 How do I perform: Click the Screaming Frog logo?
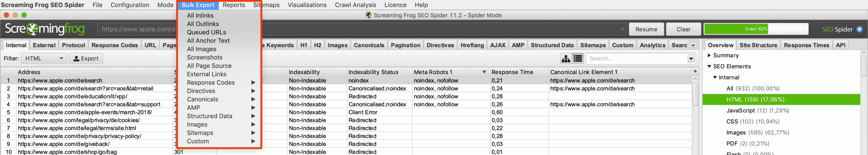click(x=44, y=29)
